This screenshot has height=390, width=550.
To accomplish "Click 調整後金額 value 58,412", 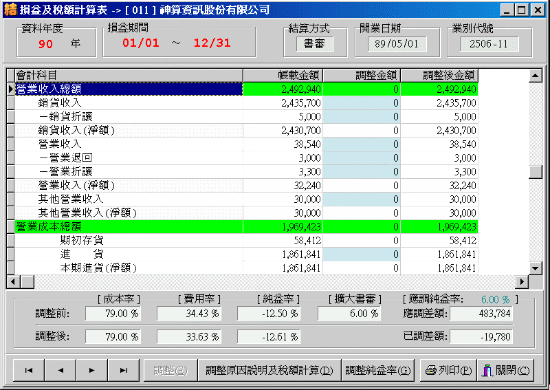I will point(463,241).
